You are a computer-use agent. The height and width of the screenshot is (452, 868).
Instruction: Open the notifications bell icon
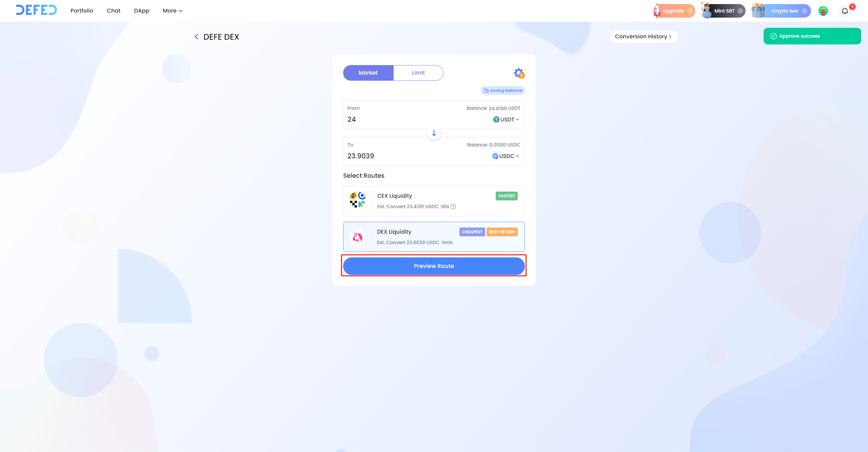(845, 11)
